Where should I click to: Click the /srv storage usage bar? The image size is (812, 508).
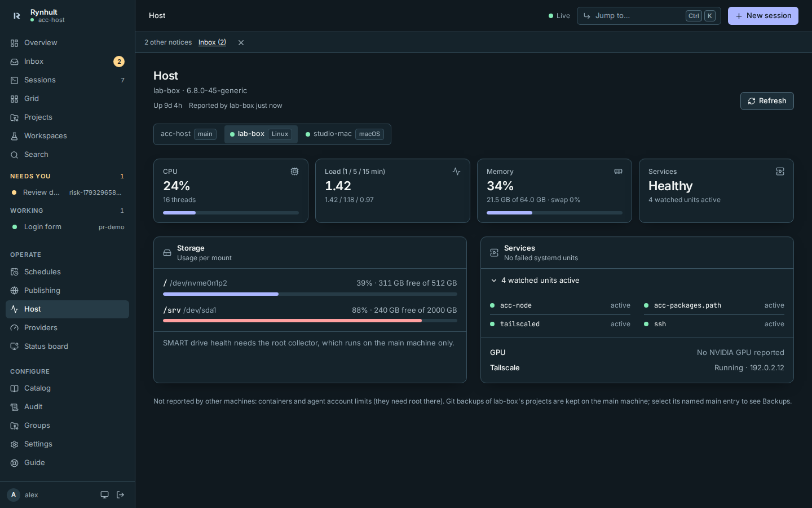point(310,321)
